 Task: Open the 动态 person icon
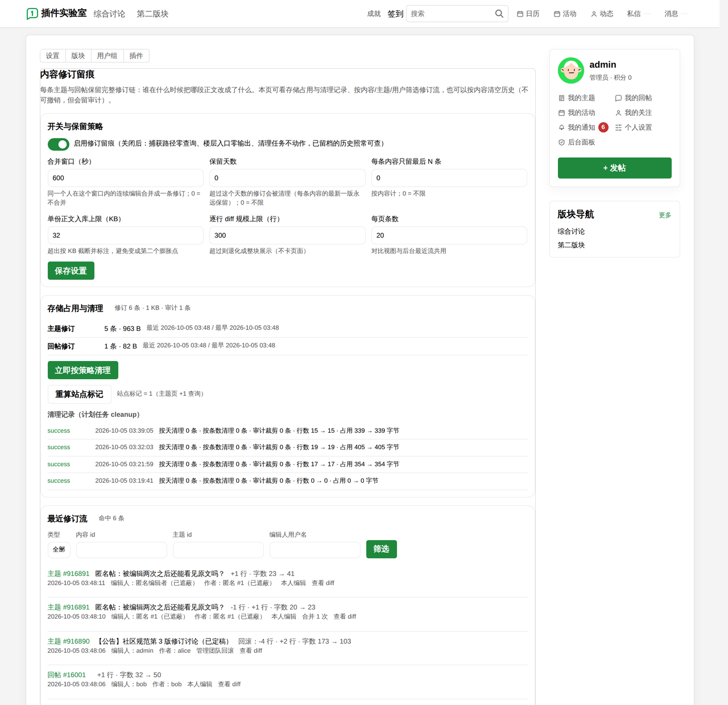pyautogui.click(x=594, y=14)
